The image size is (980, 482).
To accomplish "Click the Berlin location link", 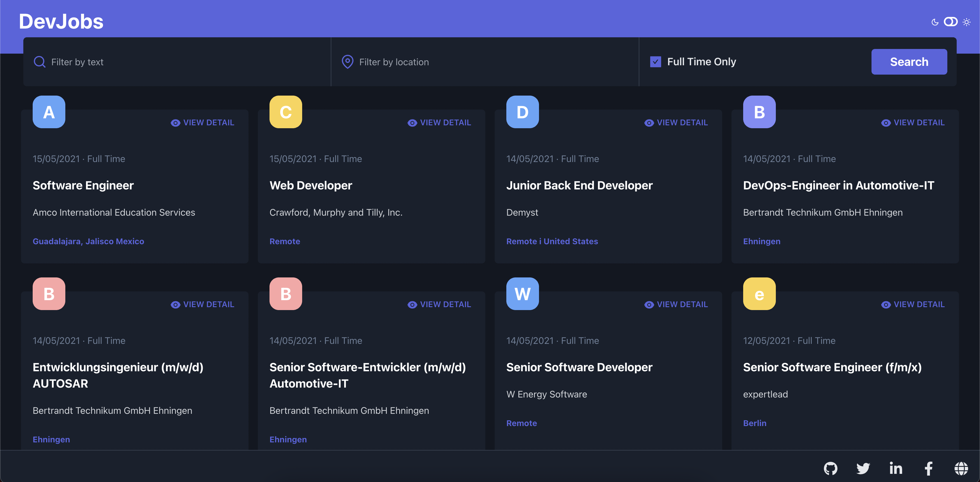I will (755, 423).
